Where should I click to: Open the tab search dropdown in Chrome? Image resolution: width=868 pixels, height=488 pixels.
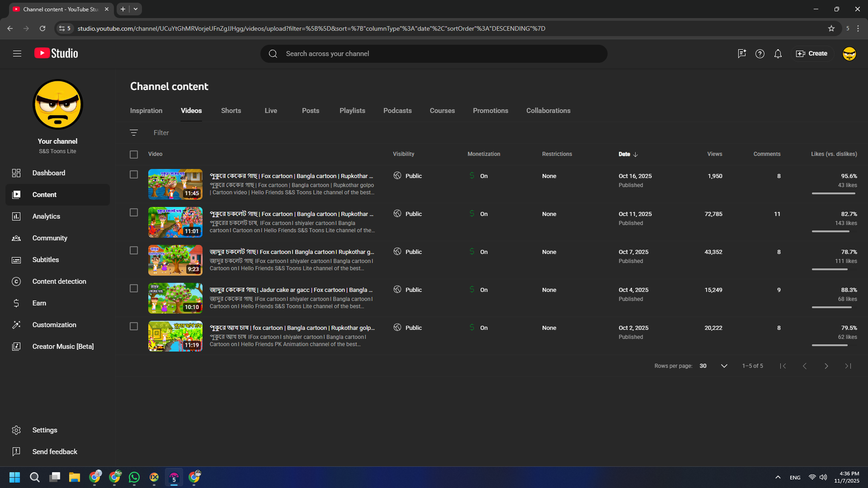[x=136, y=9]
